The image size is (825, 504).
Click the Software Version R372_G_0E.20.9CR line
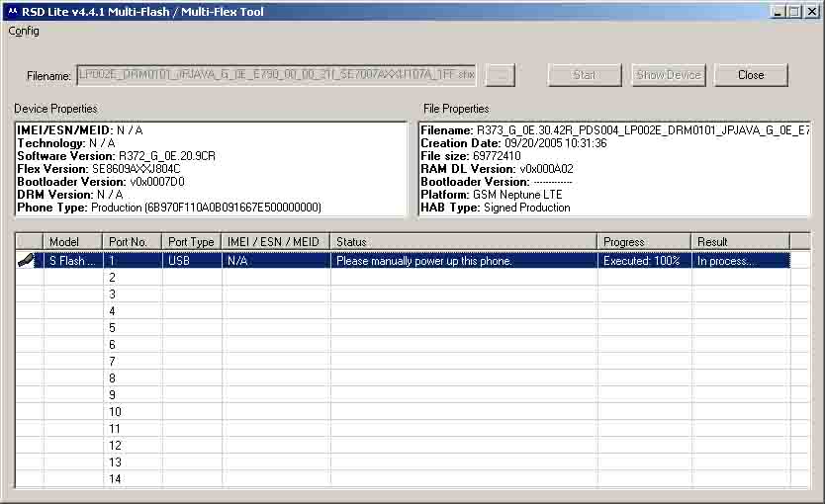[x=117, y=156]
